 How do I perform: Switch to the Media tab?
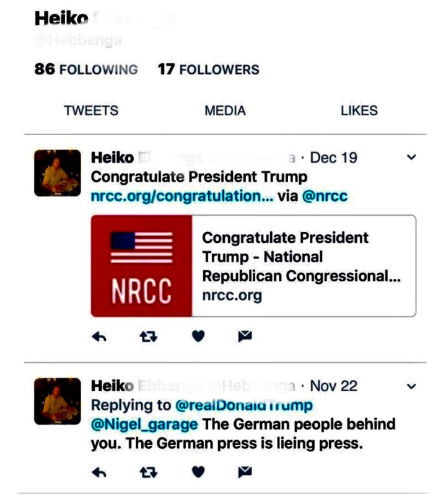(x=225, y=111)
